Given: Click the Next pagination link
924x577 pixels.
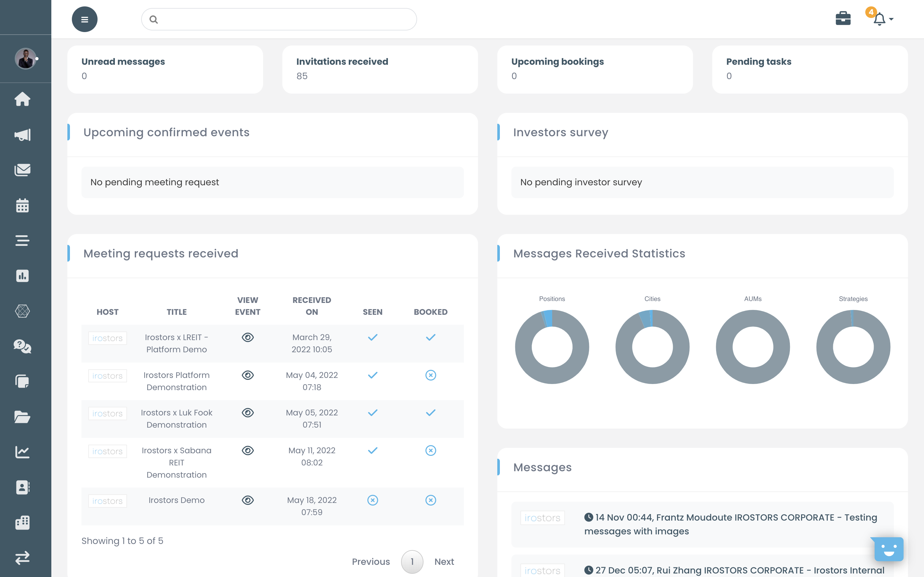Looking at the screenshot, I should coord(444,561).
